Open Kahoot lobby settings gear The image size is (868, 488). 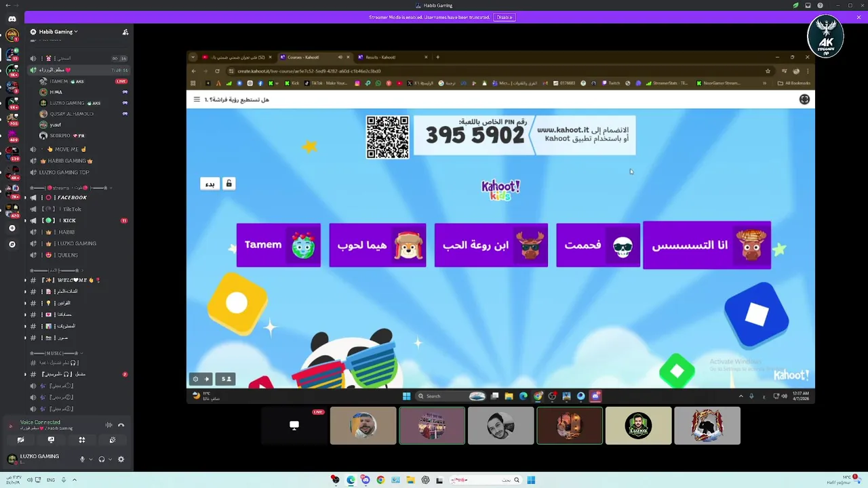(195, 379)
